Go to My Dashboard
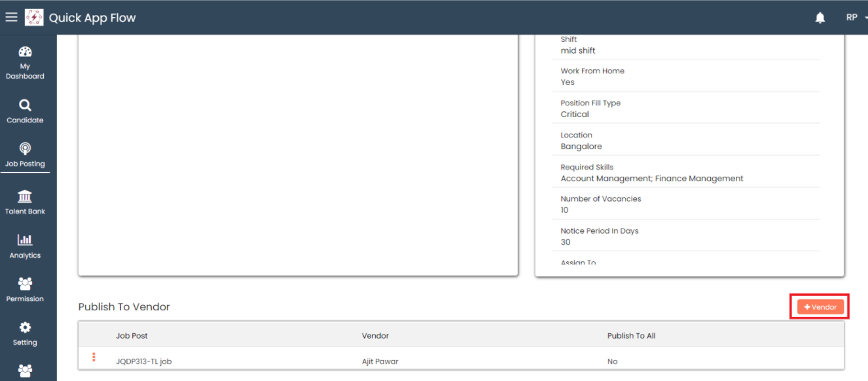This screenshot has height=381, width=868. click(x=25, y=63)
